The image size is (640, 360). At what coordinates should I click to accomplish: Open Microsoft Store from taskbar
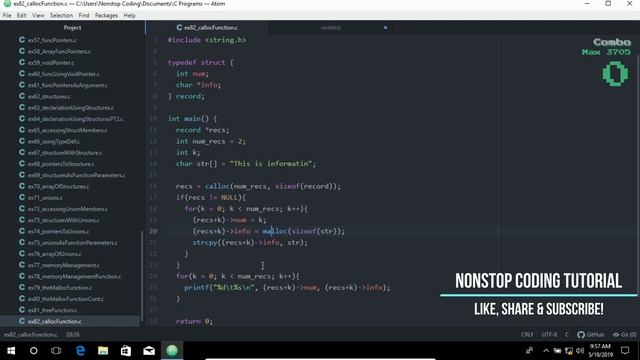(126, 351)
